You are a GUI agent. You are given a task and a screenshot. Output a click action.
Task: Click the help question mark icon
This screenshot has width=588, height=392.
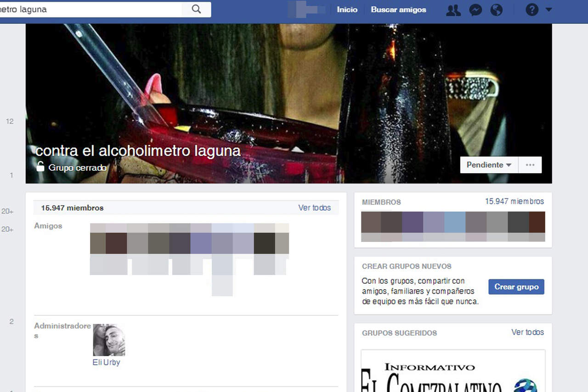coord(531,10)
